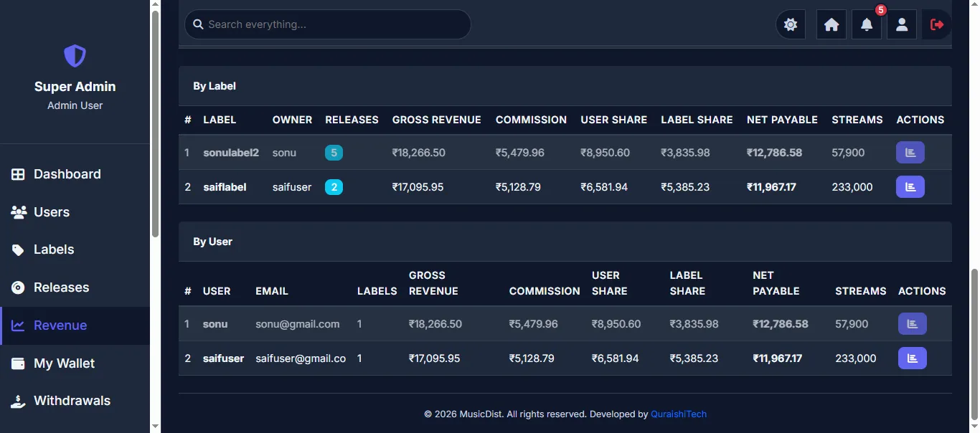Screen dimensions: 980x433
Task: View chart action for user sonu
Action: 913,324
